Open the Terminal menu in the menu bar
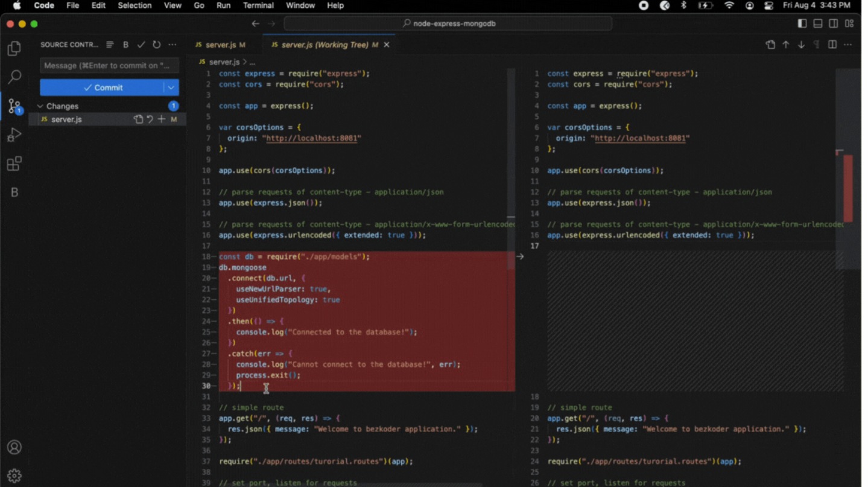 coord(258,6)
